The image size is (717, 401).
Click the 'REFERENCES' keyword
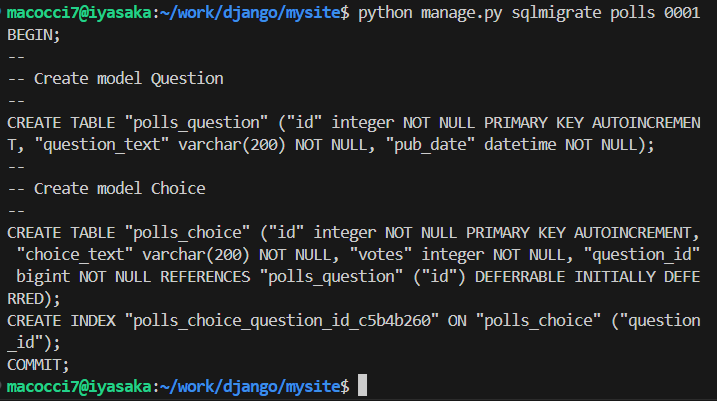point(211,276)
